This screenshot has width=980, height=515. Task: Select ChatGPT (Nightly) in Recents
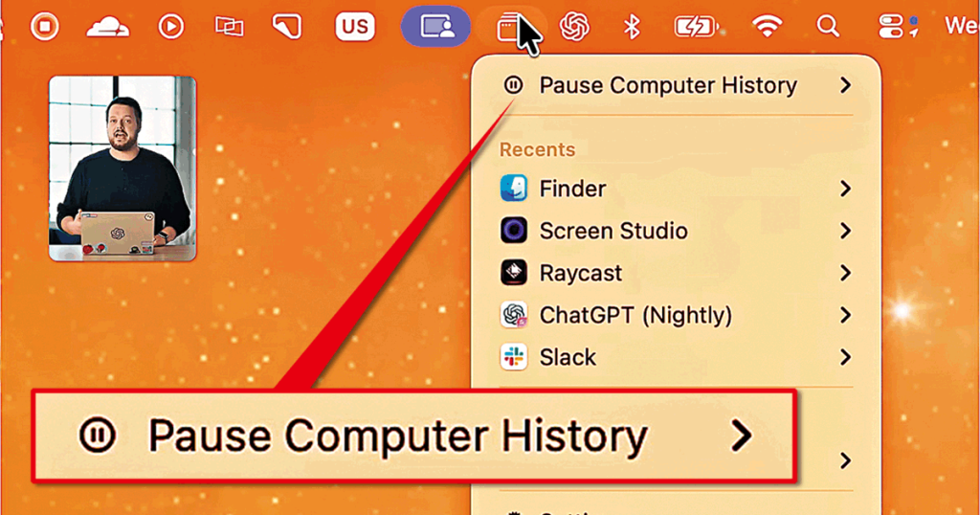(677, 315)
